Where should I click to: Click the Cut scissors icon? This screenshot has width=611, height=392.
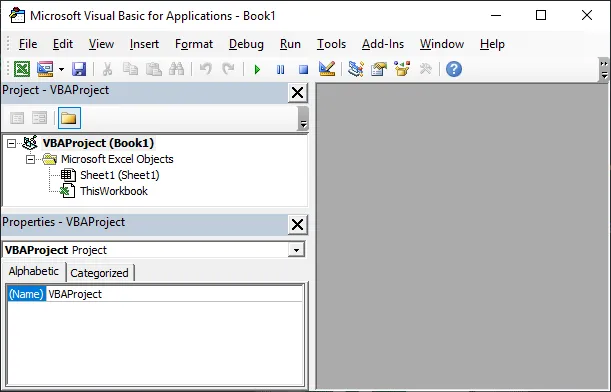(x=107, y=69)
